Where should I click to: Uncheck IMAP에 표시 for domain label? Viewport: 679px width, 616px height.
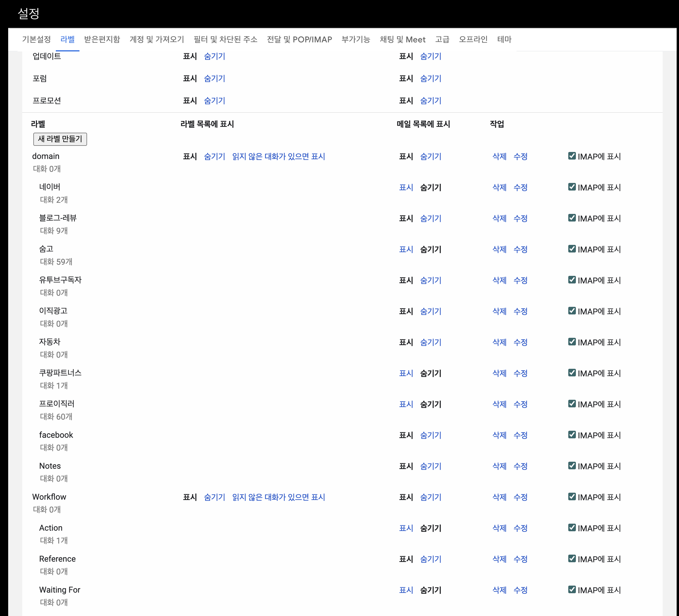click(x=571, y=155)
